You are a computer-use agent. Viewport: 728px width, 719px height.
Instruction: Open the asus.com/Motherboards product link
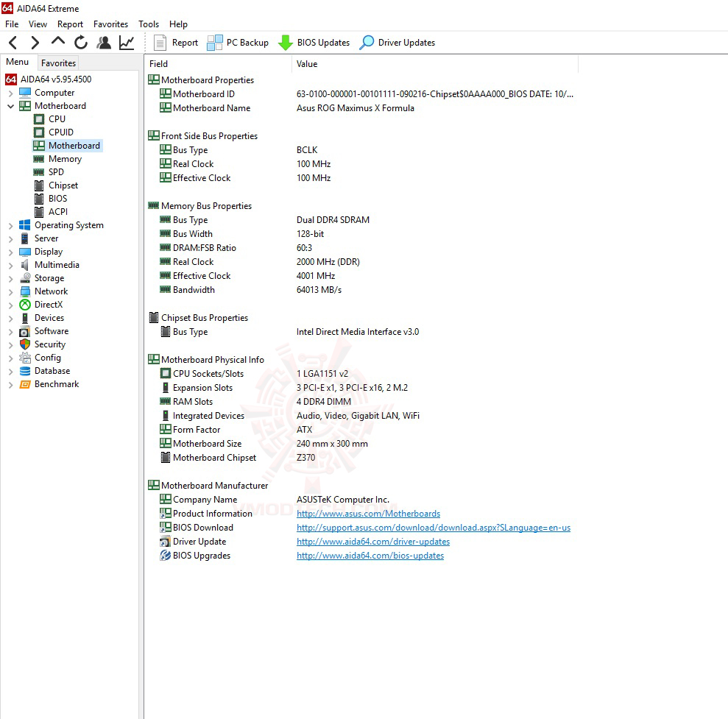coord(368,514)
